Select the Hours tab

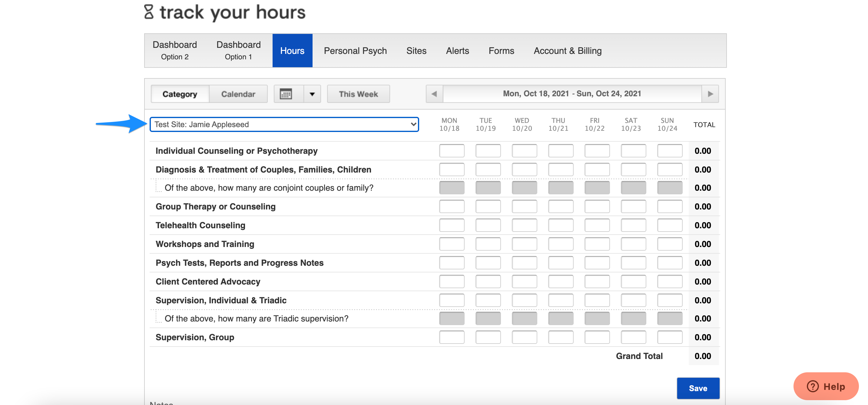293,51
